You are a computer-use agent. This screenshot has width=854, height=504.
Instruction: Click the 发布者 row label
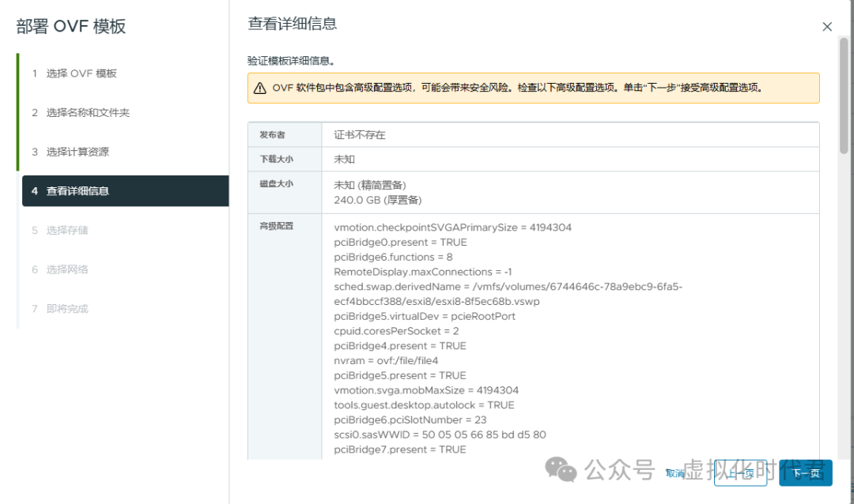[x=272, y=135]
